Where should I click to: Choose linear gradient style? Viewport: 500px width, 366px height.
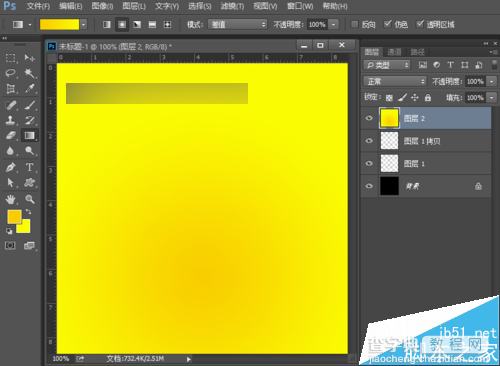tap(107, 24)
